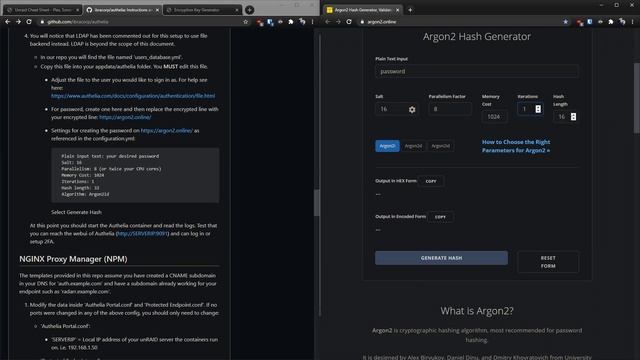The width and height of the screenshot is (640, 360).
Task: Switch to the Unraid Cheat Sheet tab
Action: (x=41, y=10)
